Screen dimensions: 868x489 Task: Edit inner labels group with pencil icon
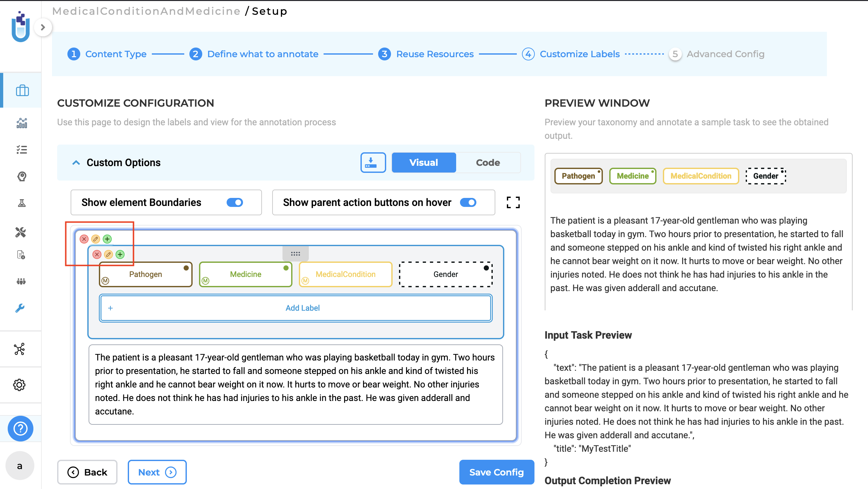108,254
